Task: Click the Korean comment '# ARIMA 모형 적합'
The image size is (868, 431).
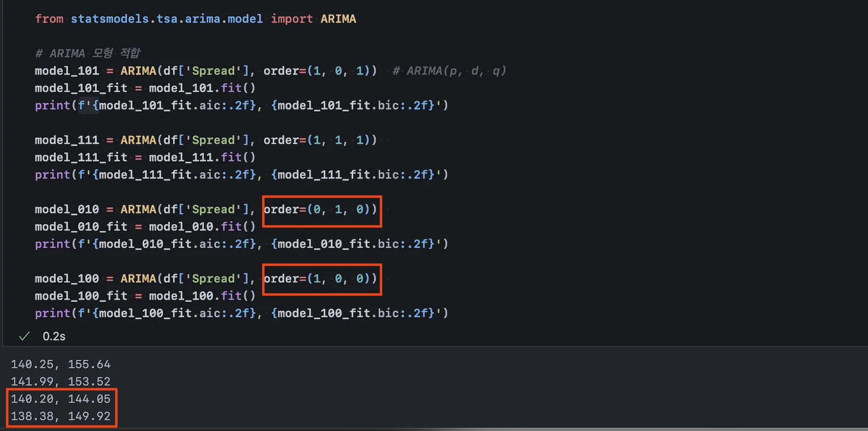Action: (x=88, y=53)
